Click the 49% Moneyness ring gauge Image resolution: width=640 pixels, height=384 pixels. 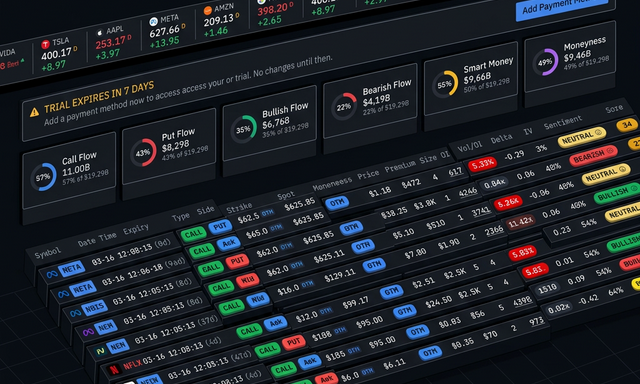tap(545, 62)
